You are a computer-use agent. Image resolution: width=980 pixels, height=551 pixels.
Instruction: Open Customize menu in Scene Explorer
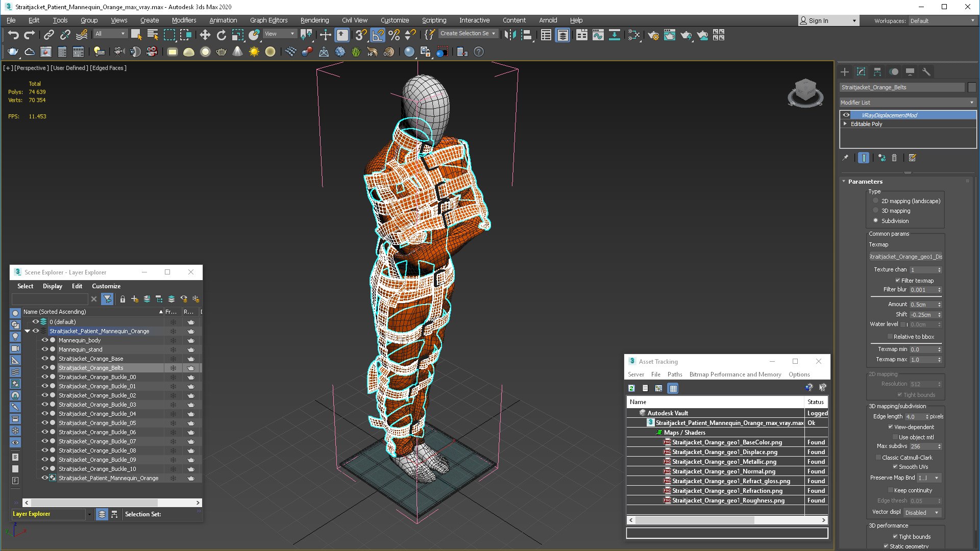click(106, 286)
